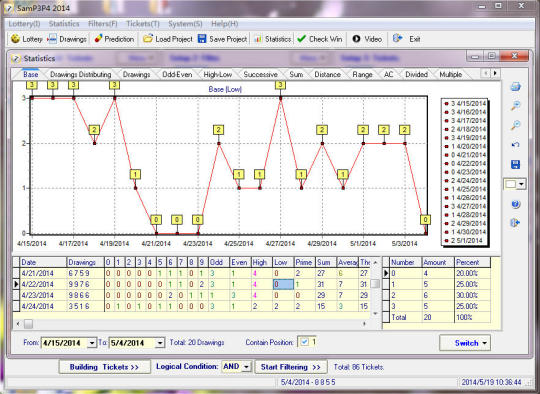Screen dimensions: 540x394
Task: Open the Help(H) menu
Action: point(225,24)
